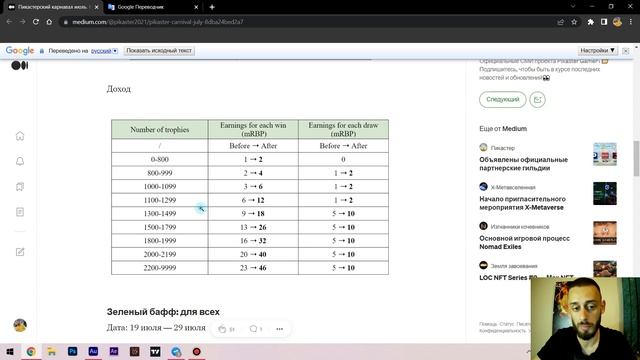Open the X-Metaverse author link

[x=513, y=187]
